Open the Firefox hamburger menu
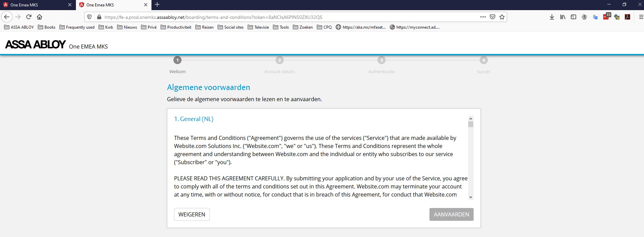The width and height of the screenshot is (644, 237). point(641,17)
